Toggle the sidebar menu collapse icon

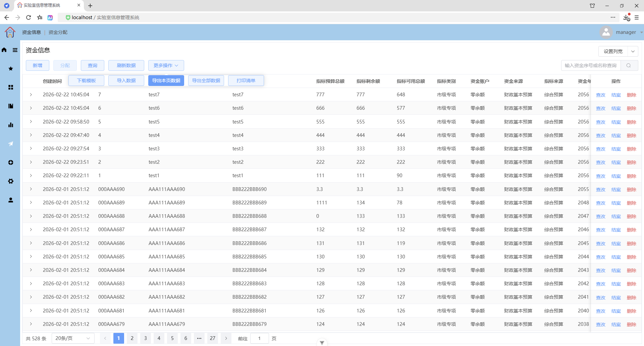pyautogui.click(x=15, y=50)
